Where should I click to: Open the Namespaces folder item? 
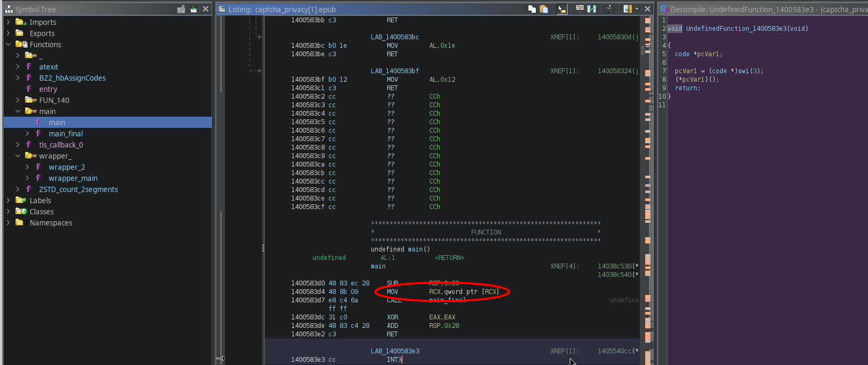[x=50, y=223]
